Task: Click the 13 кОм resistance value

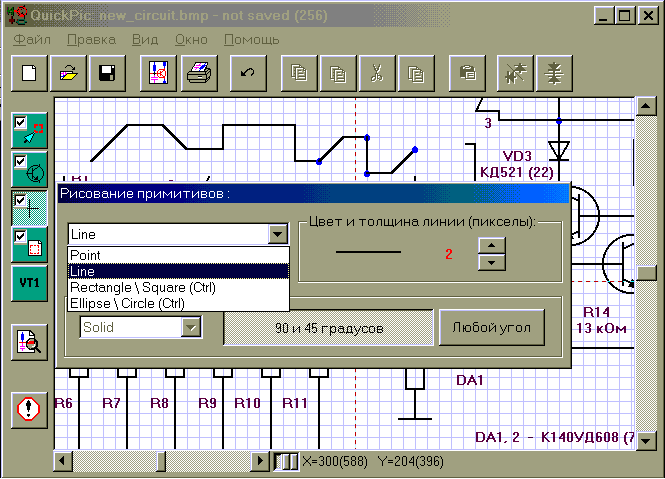Action: point(601,328)
